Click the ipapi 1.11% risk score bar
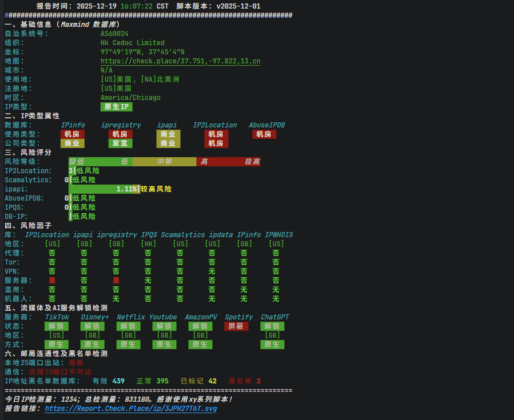This screenshot has width=514, height=420. (103, 189)
